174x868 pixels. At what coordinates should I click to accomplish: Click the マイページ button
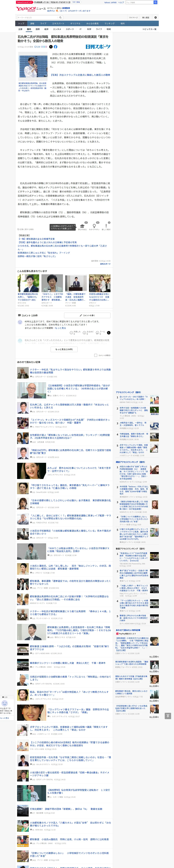[133, 18]
